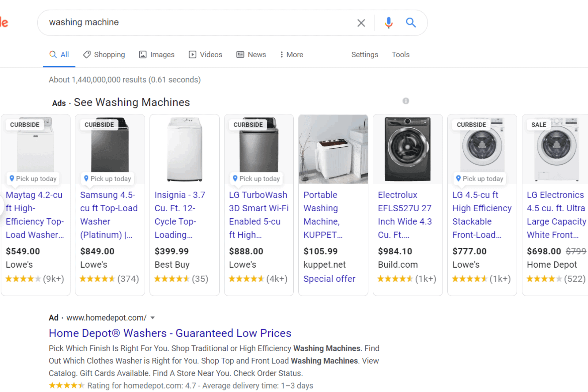Open search Settings
588x392 pixels.
pos(364,55)
